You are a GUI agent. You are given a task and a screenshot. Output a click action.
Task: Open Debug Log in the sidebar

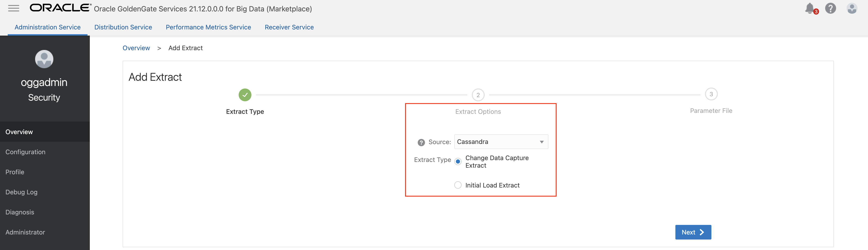21,192
